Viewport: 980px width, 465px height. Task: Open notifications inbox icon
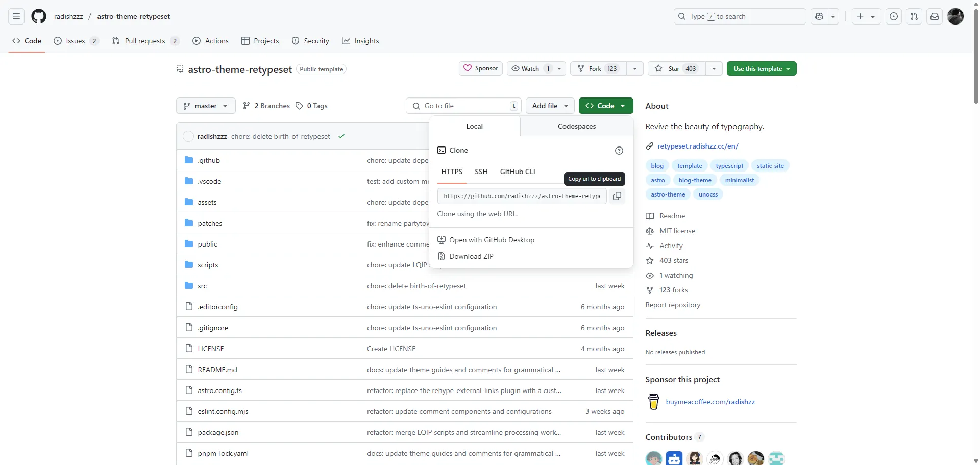coord(935,16)
